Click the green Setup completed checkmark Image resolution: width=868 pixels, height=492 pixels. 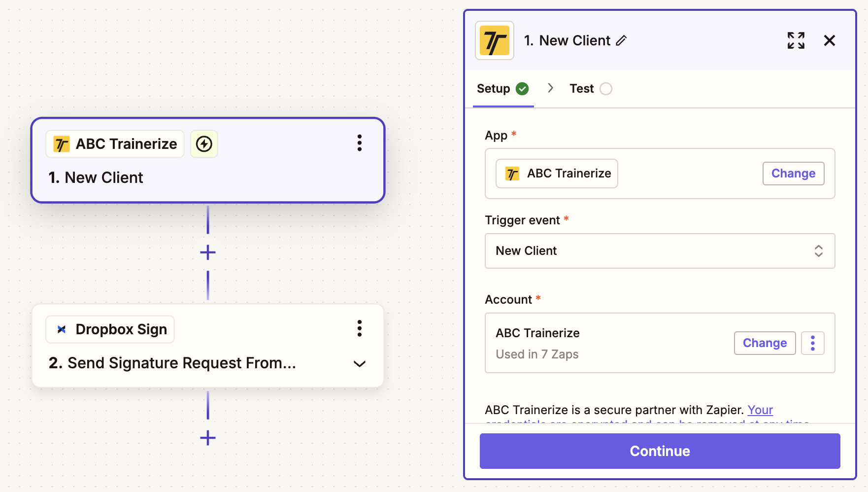tap(522, 89)
